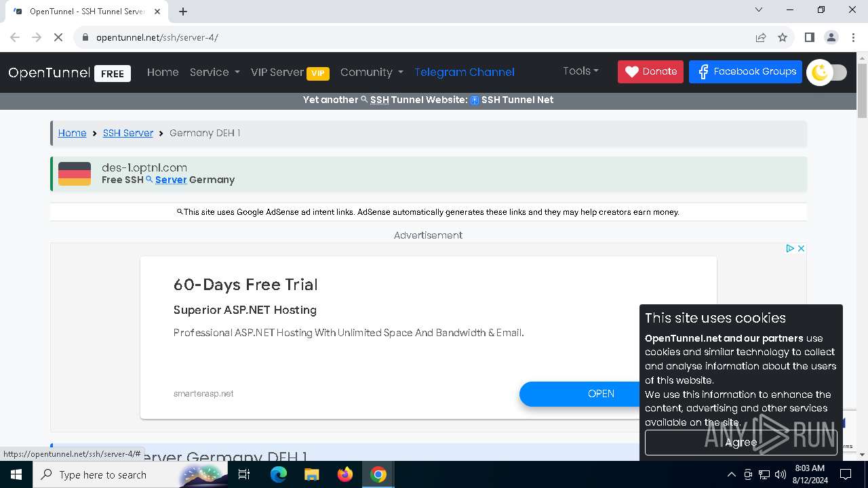Click the browser forward arrow
868x488 pixels.
[x=37, y=37]
